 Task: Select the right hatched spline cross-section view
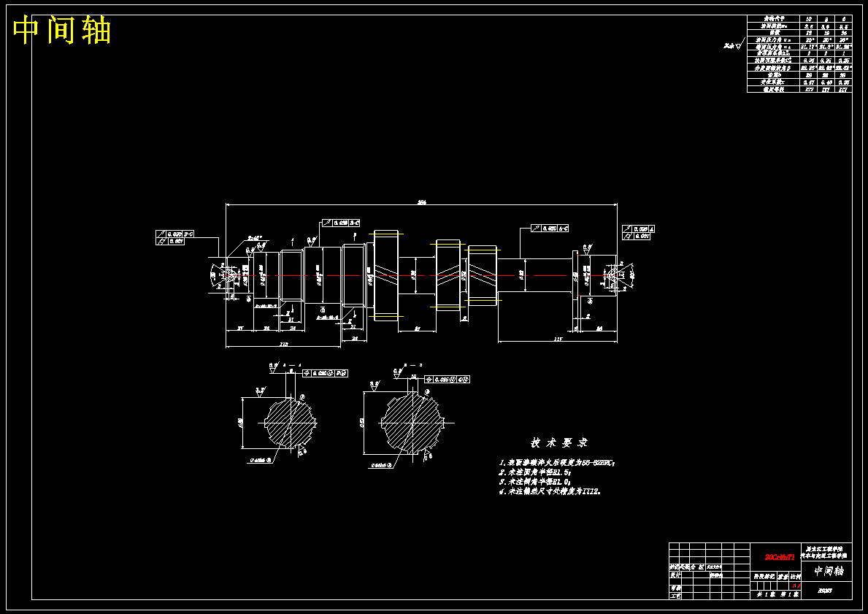pyautogui.click(x=413, y=423)
